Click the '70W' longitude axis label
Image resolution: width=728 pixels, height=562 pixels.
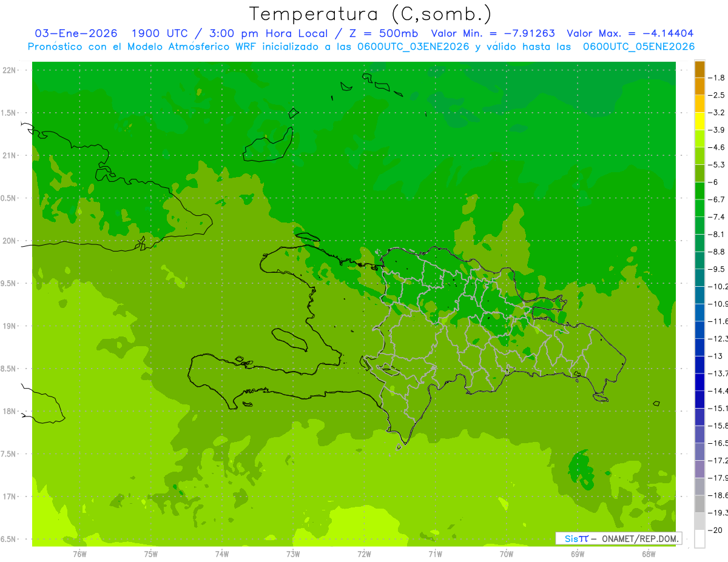pos(507,554)
